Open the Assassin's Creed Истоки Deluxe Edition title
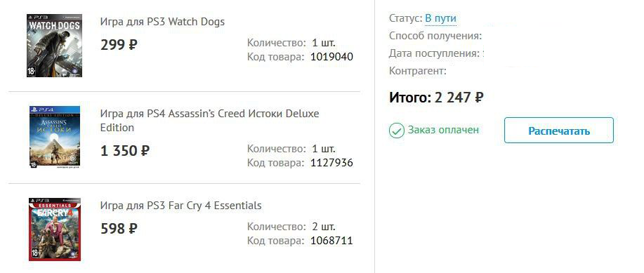Image resolution: width=644 pixels, height=273 pixels. pos(209,120)
